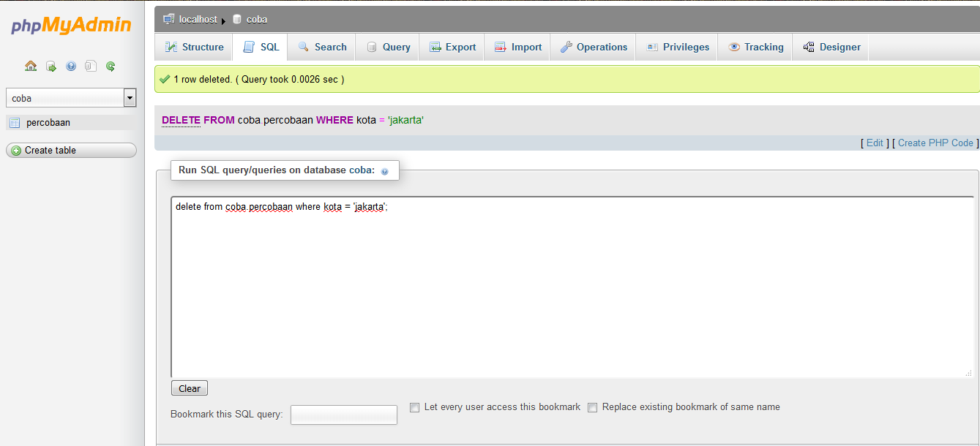The height and width of the screenshot is (446, 980).
Task: Click inside the SQL query text area
Action: [573, 287]
